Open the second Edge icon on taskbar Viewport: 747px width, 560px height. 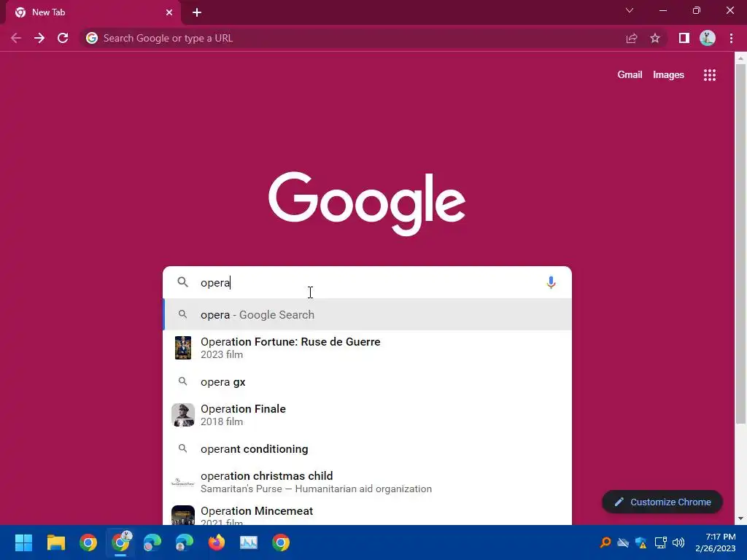point(185,542)
